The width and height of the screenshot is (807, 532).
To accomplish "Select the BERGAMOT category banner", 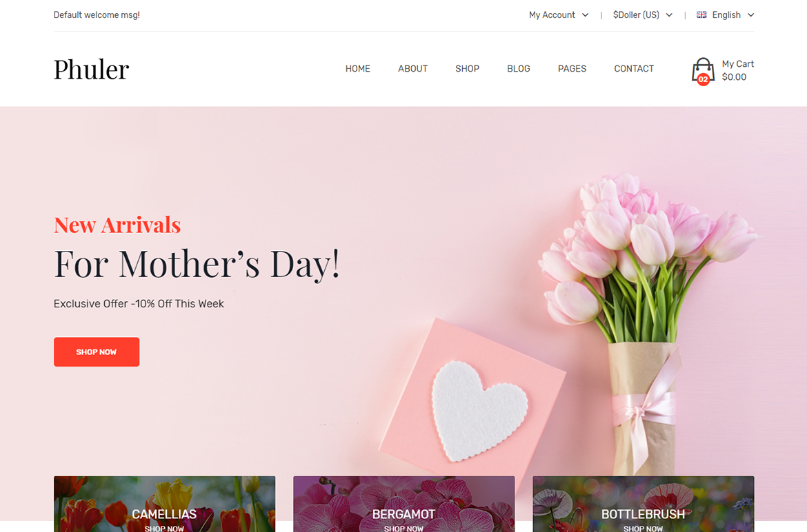I will (x=404, y=504).
